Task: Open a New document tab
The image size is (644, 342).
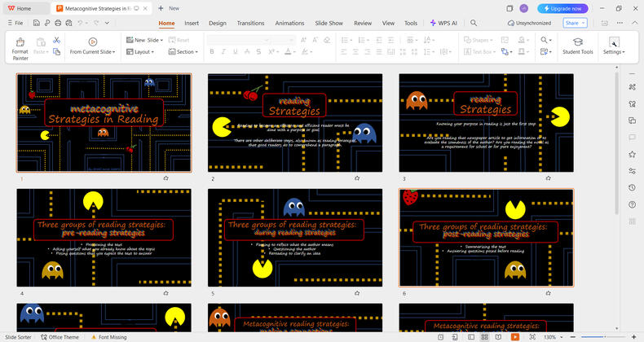Action: tap(169, 8)
